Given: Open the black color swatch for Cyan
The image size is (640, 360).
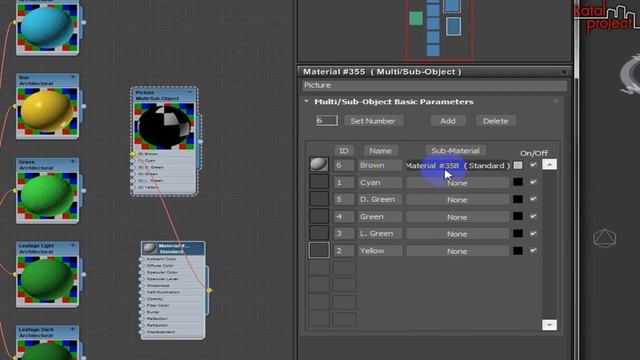Looking at the screenshot, I should pyautogui.click(x=518, y=182).
